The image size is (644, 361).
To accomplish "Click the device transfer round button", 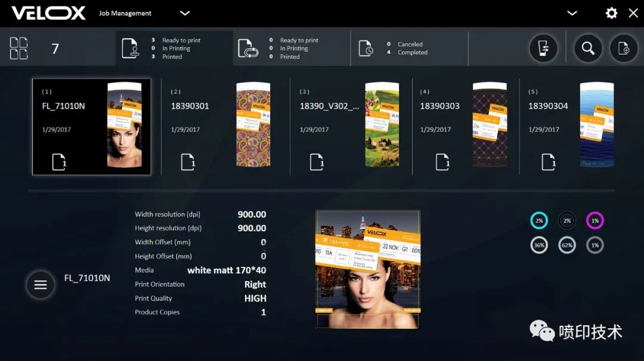I will (x=543, y=48).
